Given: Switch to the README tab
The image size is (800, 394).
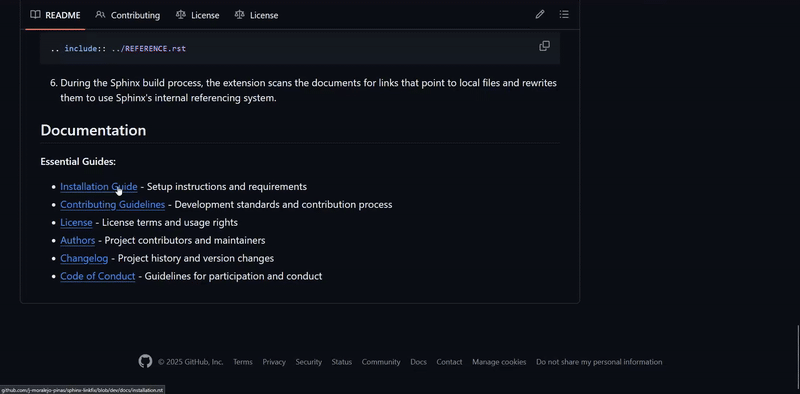Looking at the screenshot, I should tap(55, 15).
